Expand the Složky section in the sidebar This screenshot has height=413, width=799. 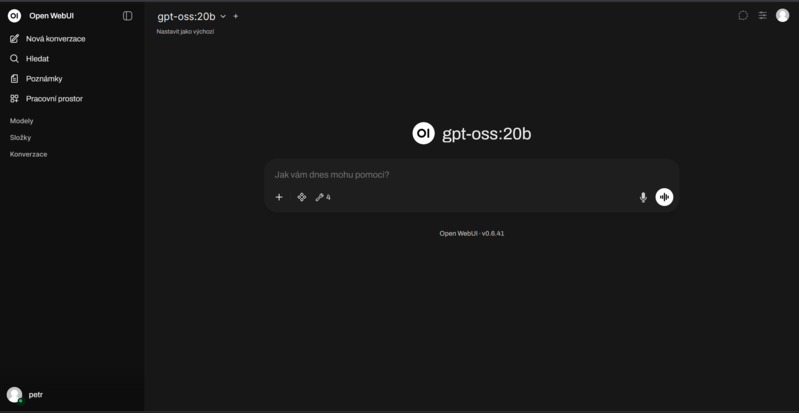pyautogui.click(x=21, y=137)
